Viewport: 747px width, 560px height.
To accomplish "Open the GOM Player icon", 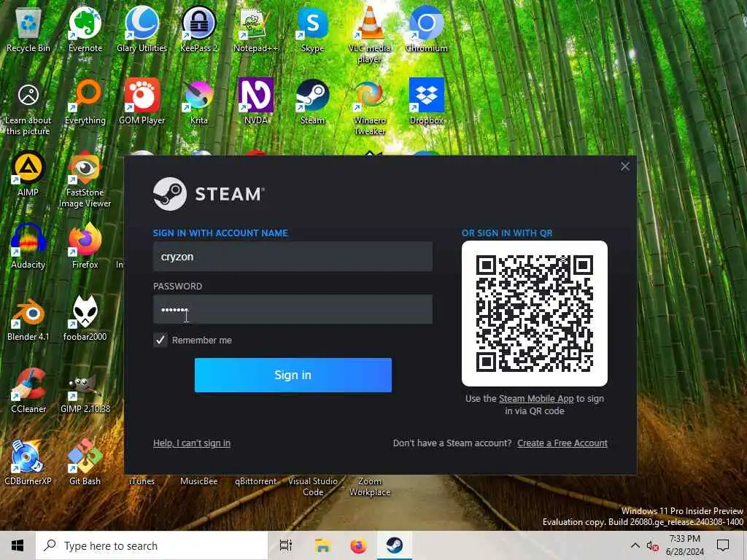I will (x=142, y=102).
